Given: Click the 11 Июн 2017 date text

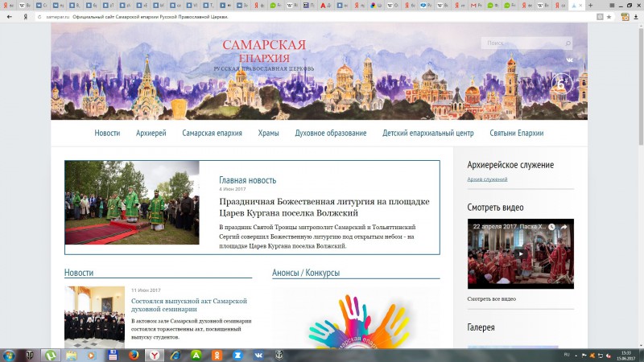Looking at the screenshot, I should (x=146, y=290).
